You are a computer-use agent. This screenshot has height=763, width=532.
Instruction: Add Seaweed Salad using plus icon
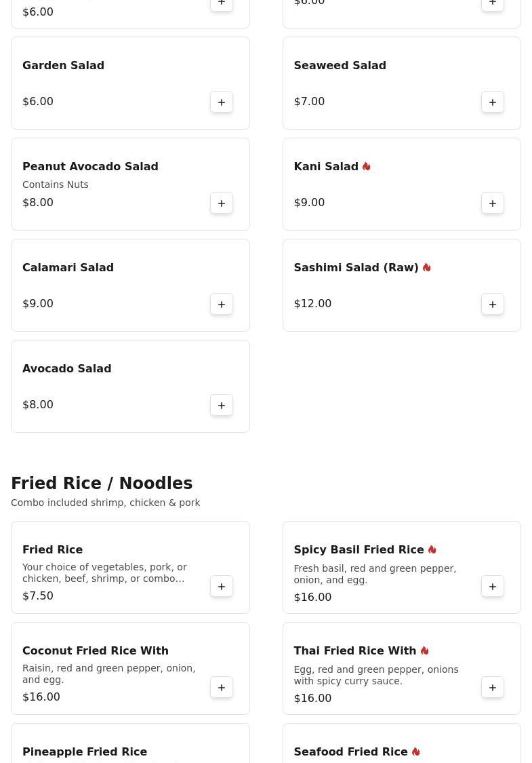coord(493,102)
